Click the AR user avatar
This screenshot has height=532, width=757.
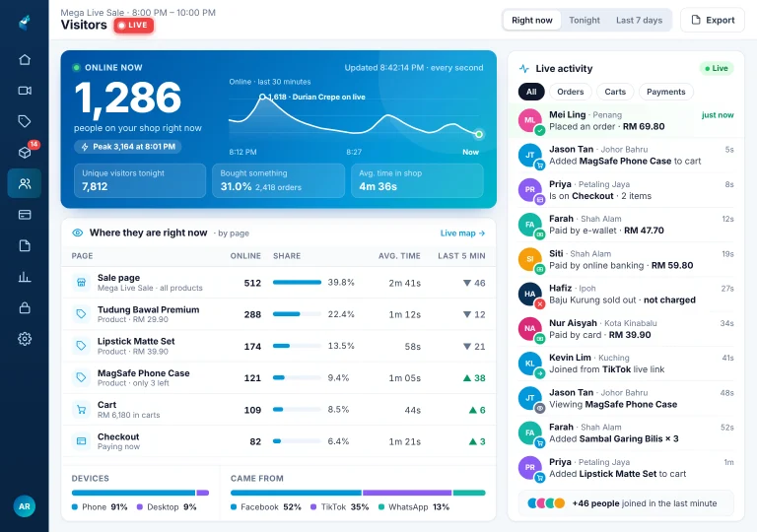(x=24, y=506)
